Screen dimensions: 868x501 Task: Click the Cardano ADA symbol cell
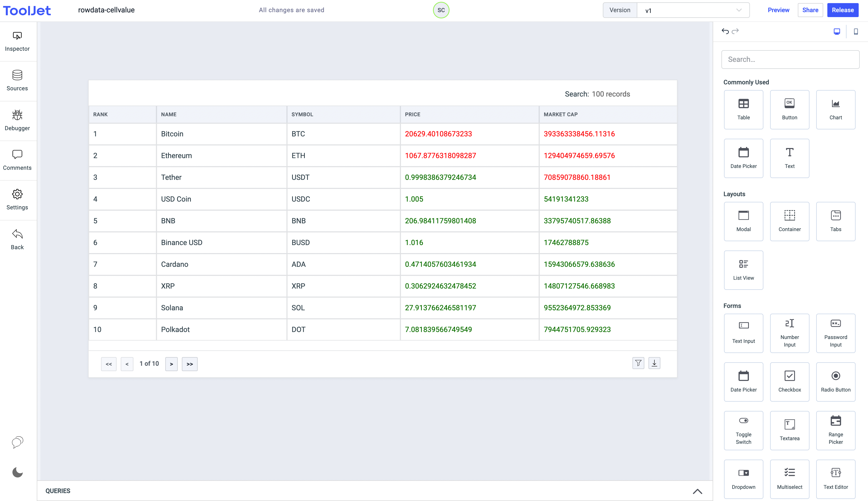point(343,264)
